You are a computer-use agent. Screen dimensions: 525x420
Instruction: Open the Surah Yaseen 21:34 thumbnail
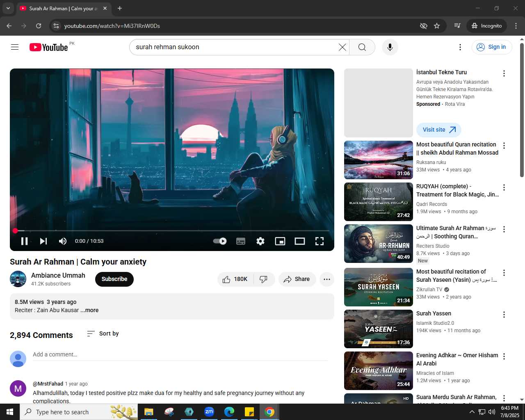coord(379,287)
